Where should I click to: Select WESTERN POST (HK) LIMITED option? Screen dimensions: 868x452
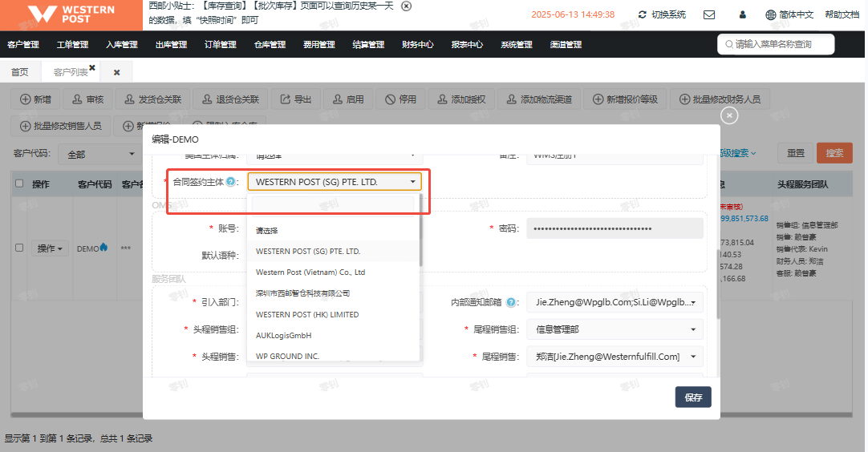(x=333, y=314)
